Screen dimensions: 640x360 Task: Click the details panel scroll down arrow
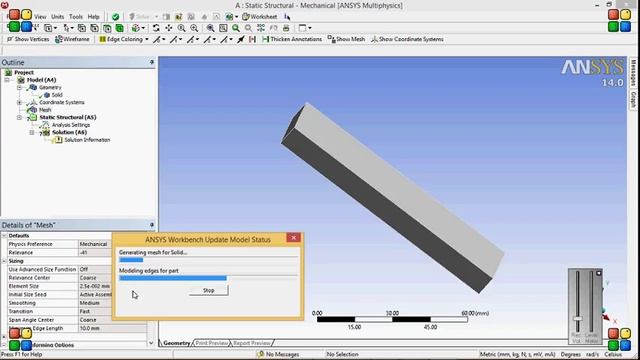click(x=151, y=343)
